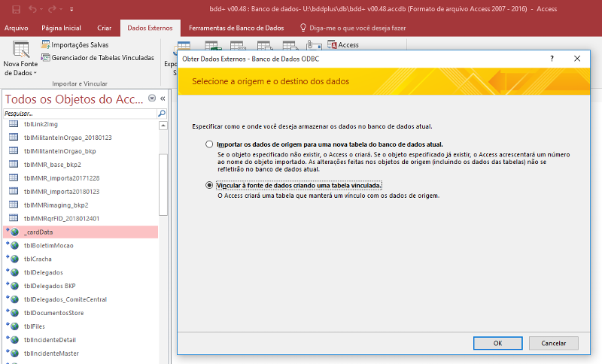
Task: Open navigation pane category dropdown arrow
Action: (x=152, y=99)
